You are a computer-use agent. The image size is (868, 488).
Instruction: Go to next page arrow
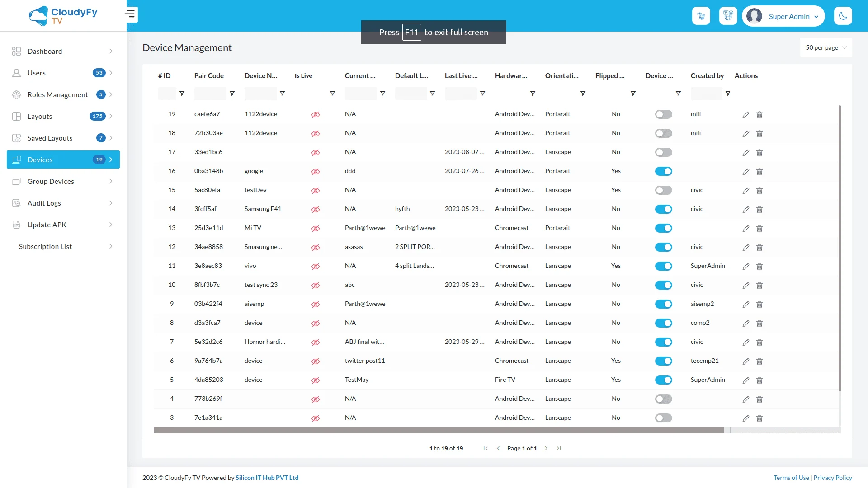[x=546, y=448]
